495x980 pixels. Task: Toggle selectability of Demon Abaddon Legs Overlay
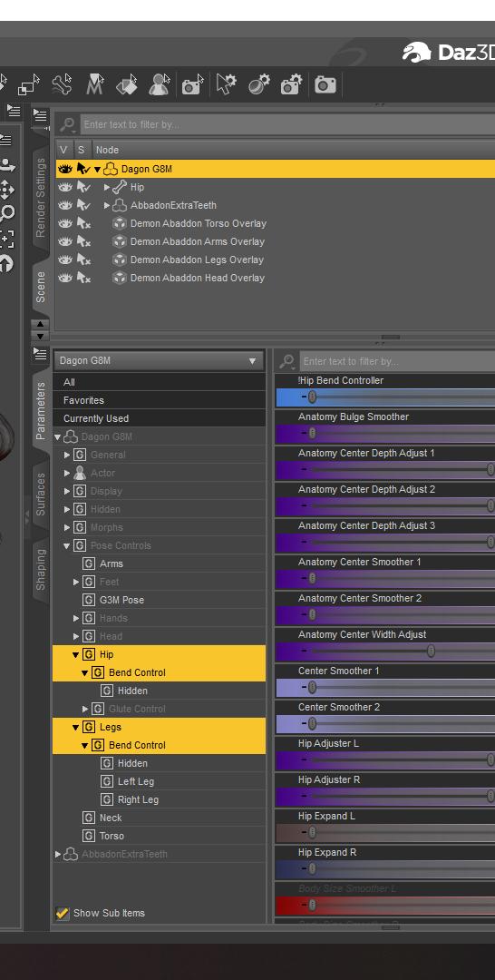(83, 260)
